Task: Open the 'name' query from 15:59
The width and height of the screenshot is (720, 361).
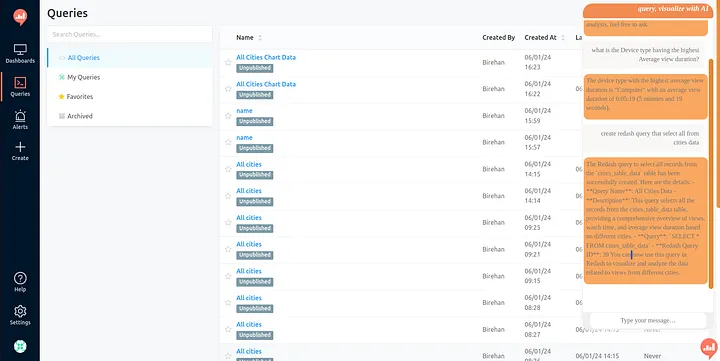Action: coord(244,111)
